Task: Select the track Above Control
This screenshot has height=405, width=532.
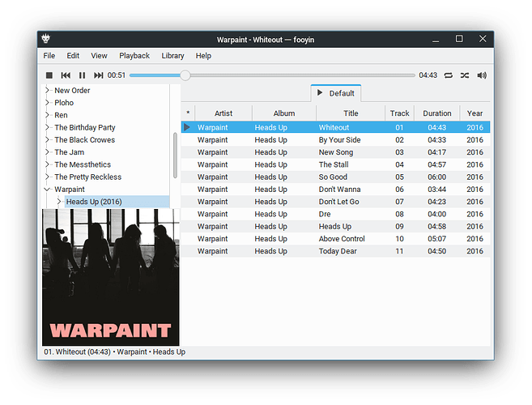Action: pyautogui.click(x=342, y=239)
